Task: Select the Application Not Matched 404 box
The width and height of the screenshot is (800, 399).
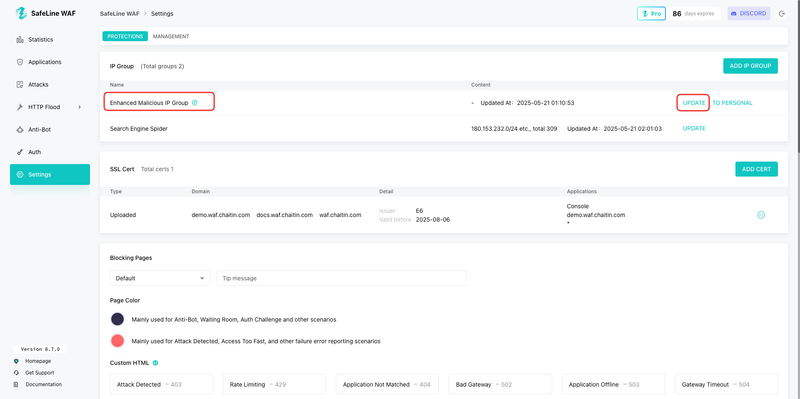Action: (x=387, y=384)
